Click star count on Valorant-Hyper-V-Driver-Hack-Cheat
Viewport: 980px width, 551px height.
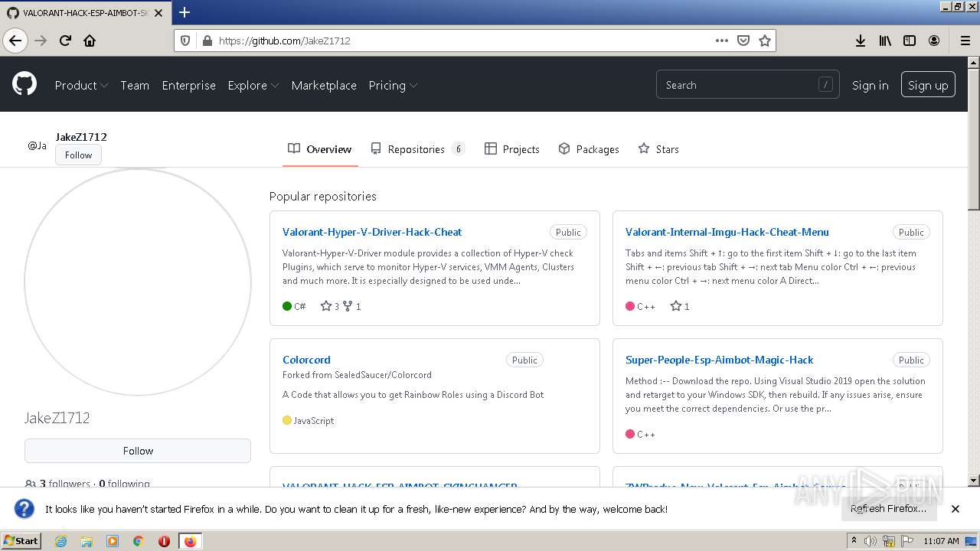330,306
